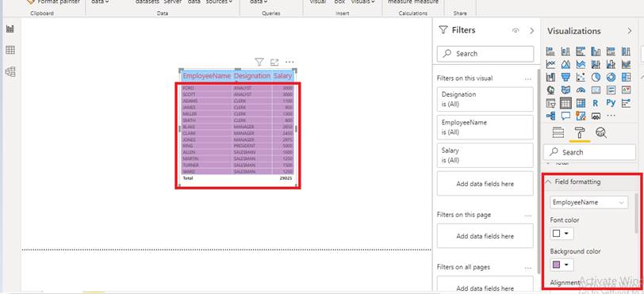Choose the Matrix visualization

581,103
